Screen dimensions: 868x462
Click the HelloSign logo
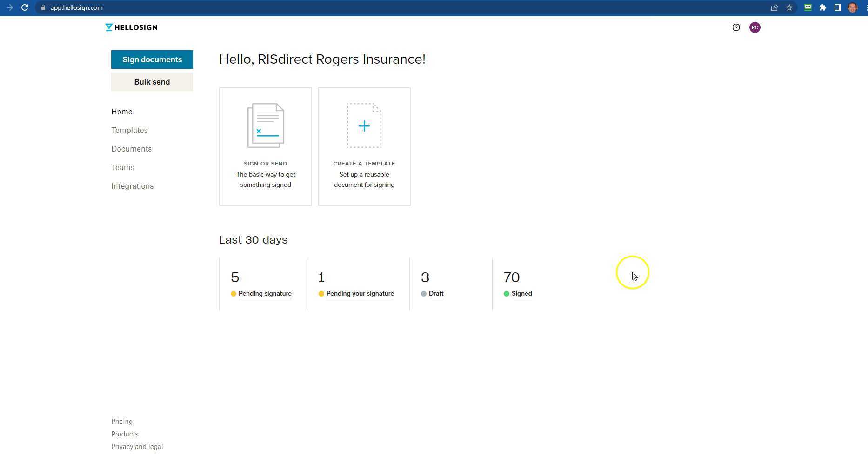click(131, 27)
